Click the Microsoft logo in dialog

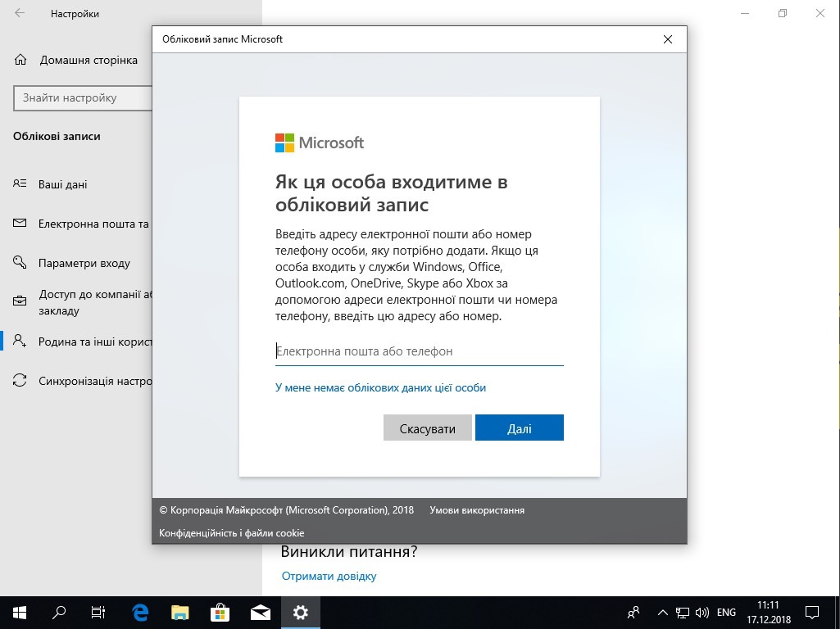click(320, 143)
